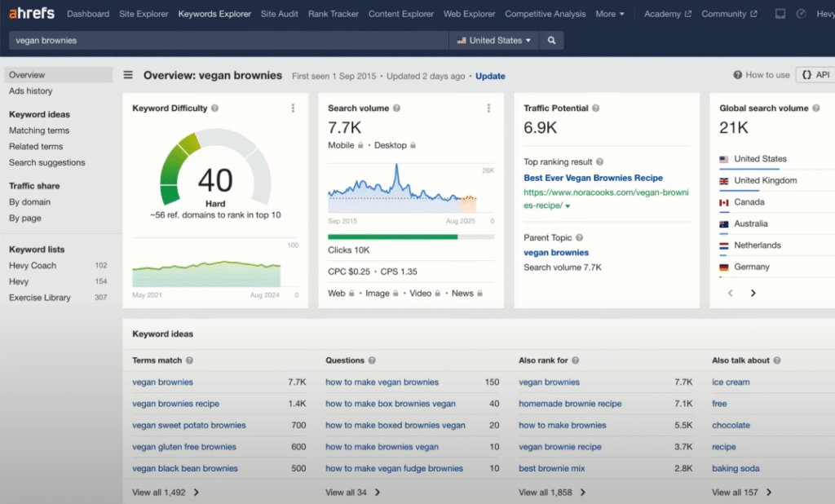This screenshot has height=504, width=835.
Task: Open Competitive Analysis
Action: coord(546,14)
